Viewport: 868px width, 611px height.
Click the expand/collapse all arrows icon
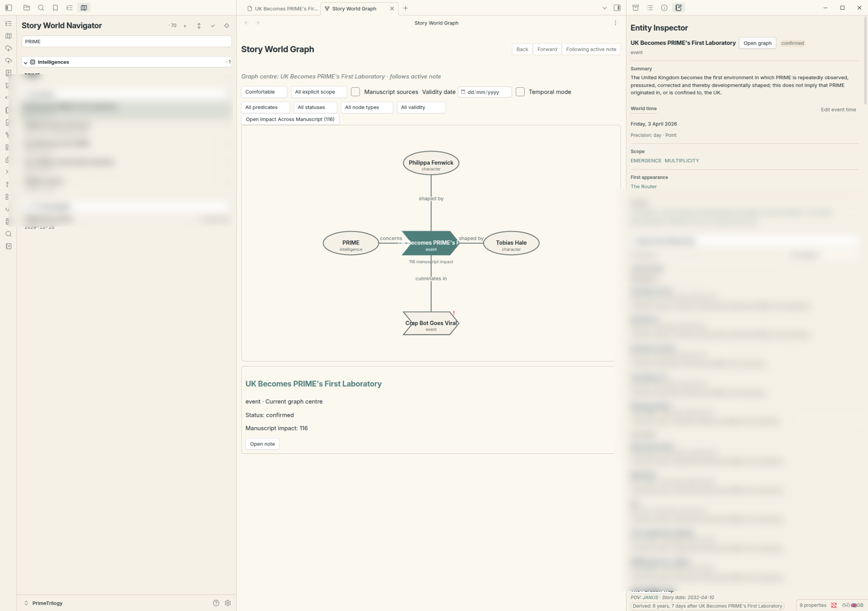[x=199, y=26]
